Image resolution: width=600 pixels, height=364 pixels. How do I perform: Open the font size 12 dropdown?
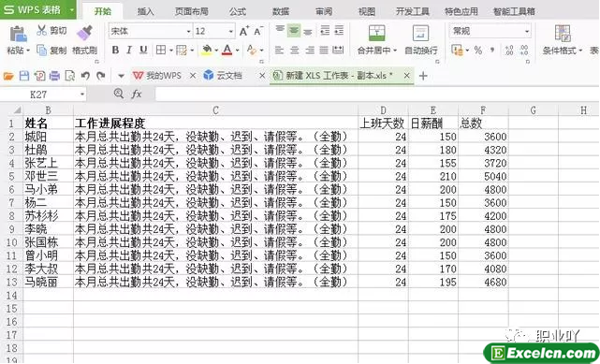point(231,32)
